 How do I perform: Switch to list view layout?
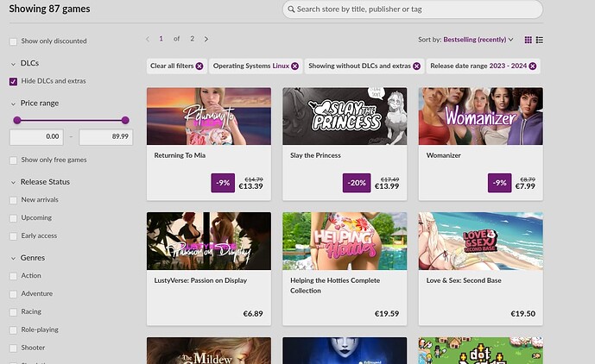540,40
